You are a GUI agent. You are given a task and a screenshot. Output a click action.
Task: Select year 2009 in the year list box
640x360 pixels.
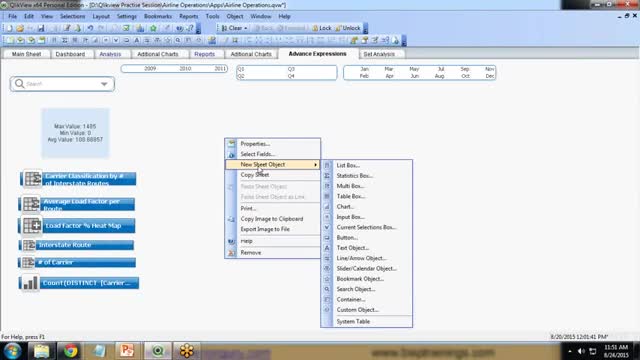pyautogui.click(x=150, y=69)
